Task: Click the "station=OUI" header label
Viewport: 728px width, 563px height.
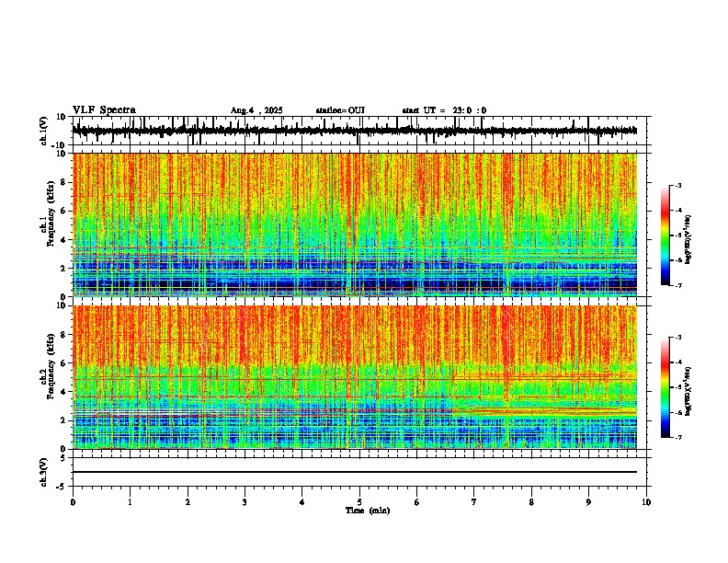Action: 340,110
